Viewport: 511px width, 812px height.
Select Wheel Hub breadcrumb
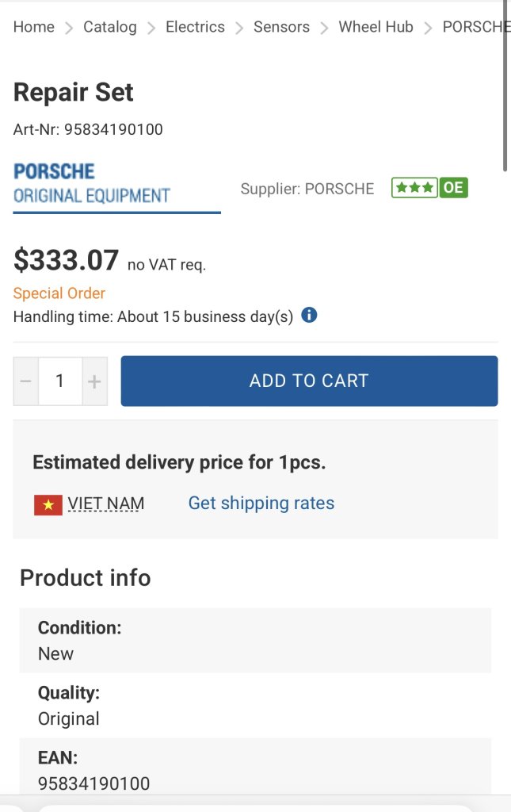376,27
